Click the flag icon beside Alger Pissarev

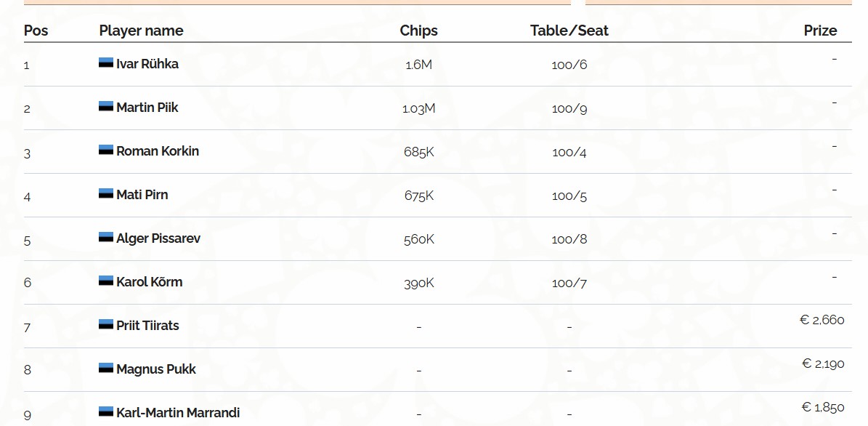click(x=106, y=238)
